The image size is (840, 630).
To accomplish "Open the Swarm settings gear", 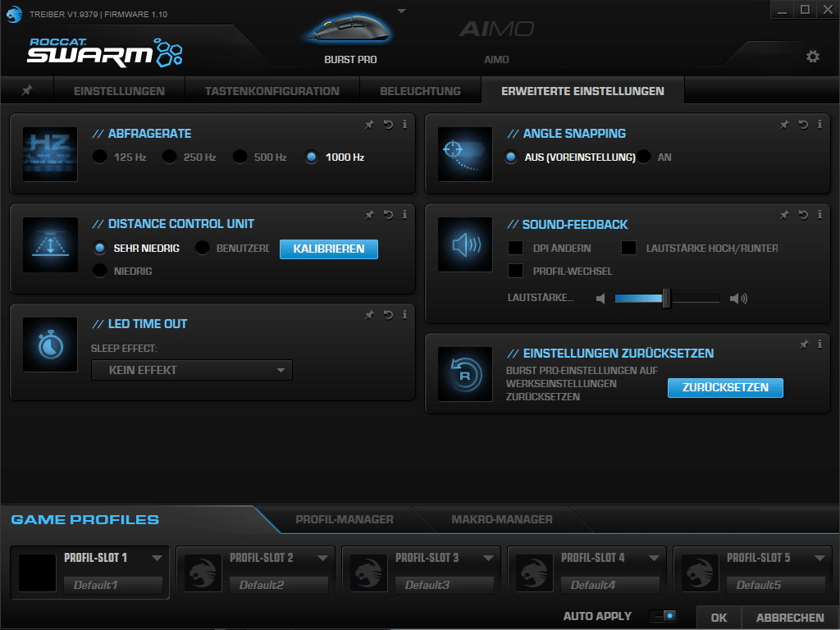I will 813,57.
